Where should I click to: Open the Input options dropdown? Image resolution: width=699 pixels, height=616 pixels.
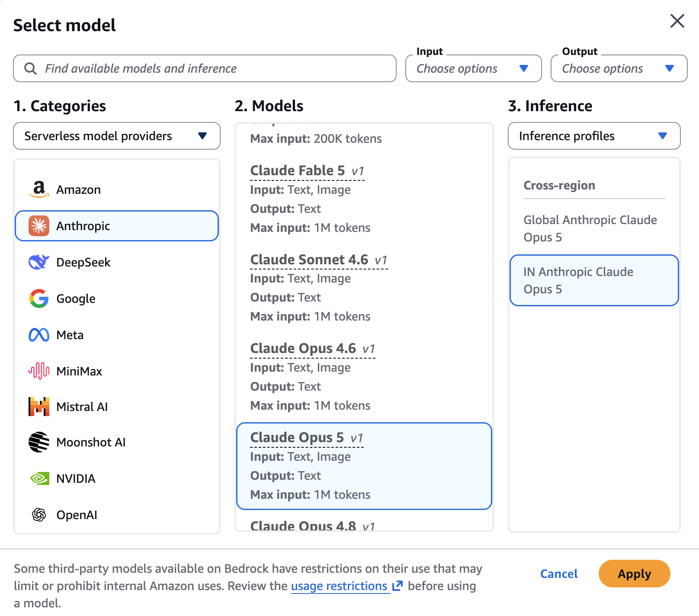(x=473, y=68)
